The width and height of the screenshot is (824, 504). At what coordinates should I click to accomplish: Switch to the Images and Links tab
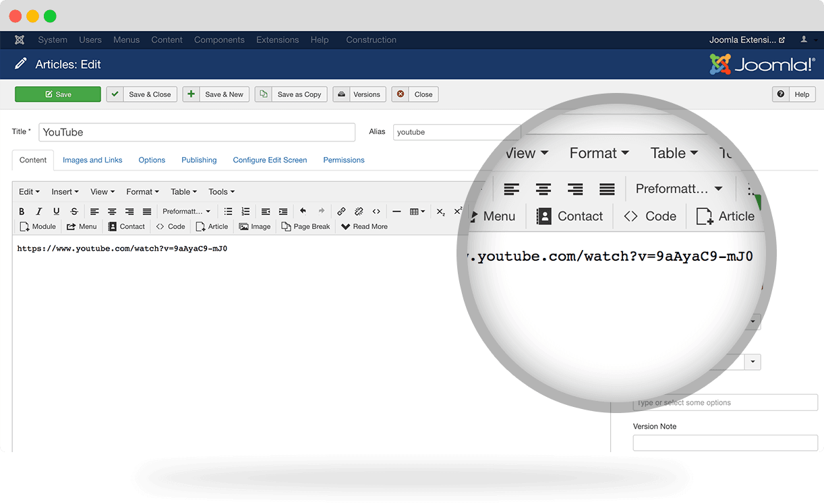[x=92, y=160]
